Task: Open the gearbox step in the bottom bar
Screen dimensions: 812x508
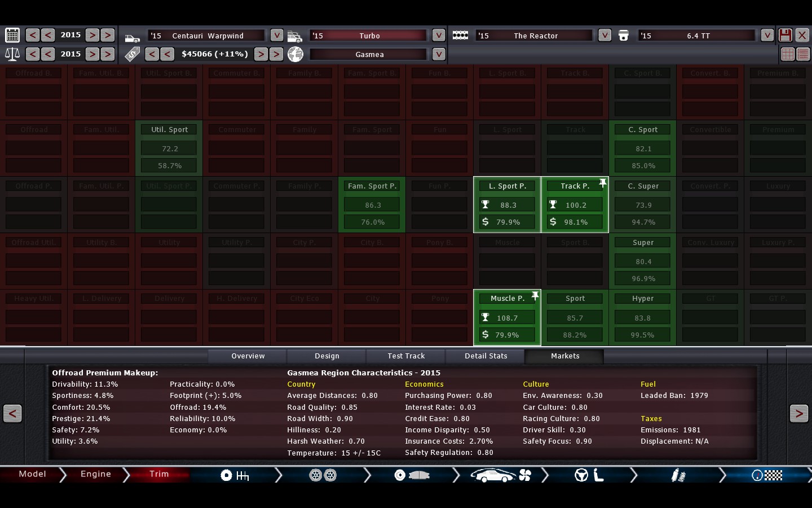Action: (235, 475)
